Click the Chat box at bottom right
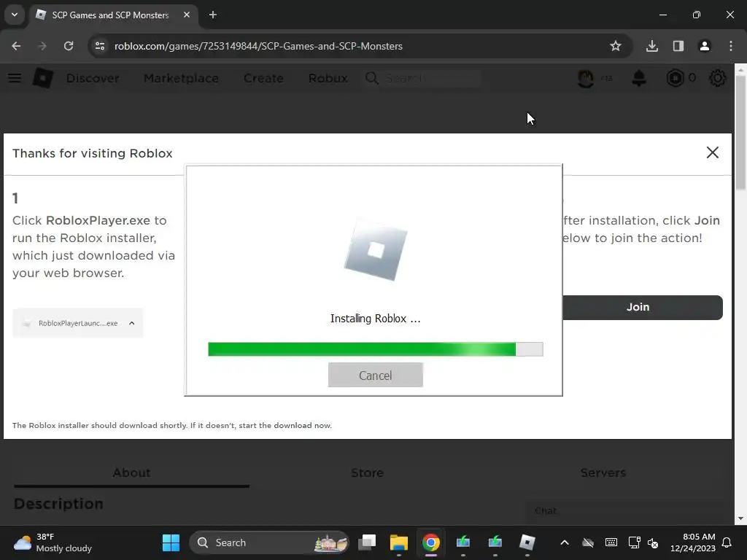This screenshot has height=560, width=747. coord(624,511)
